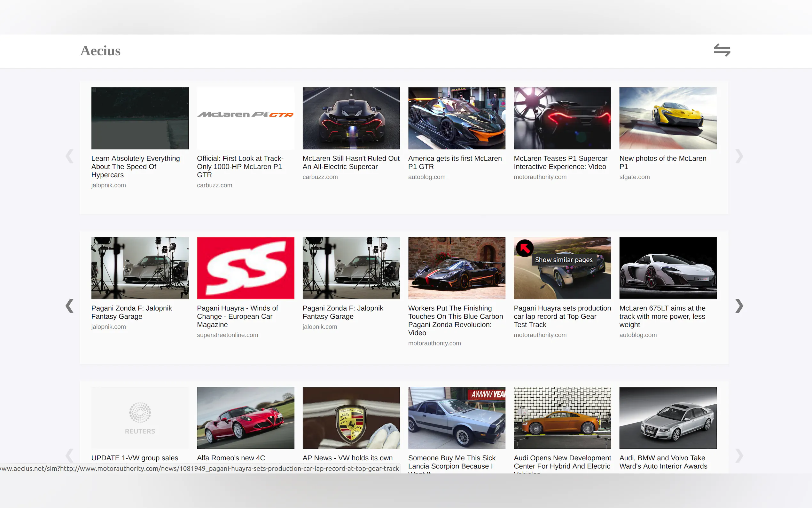The height and width of the screenshot is (508, 812).
Task: Open 'Pagani Huayra sets production car lap record' title
Action: [x=562, y=316]
